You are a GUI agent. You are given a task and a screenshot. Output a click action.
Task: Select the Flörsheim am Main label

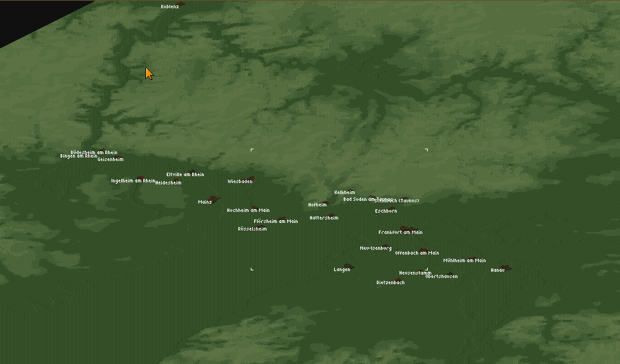pos(276,222)
